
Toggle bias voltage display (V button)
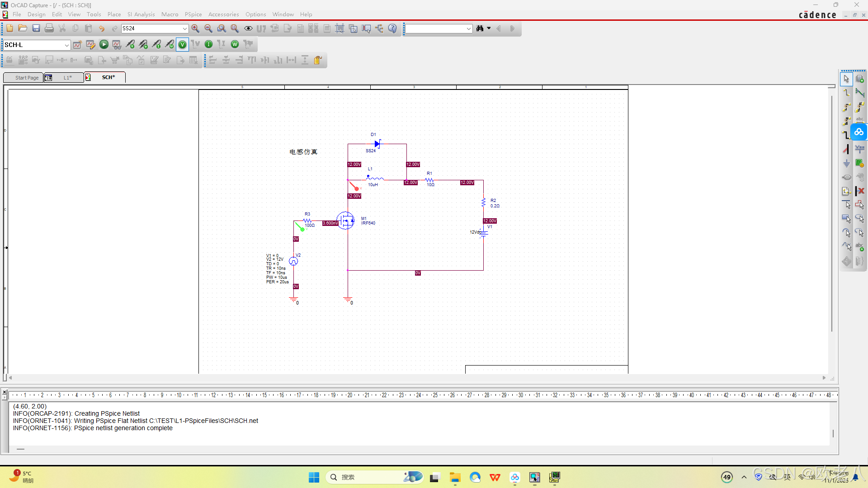(x=182, y=44)
